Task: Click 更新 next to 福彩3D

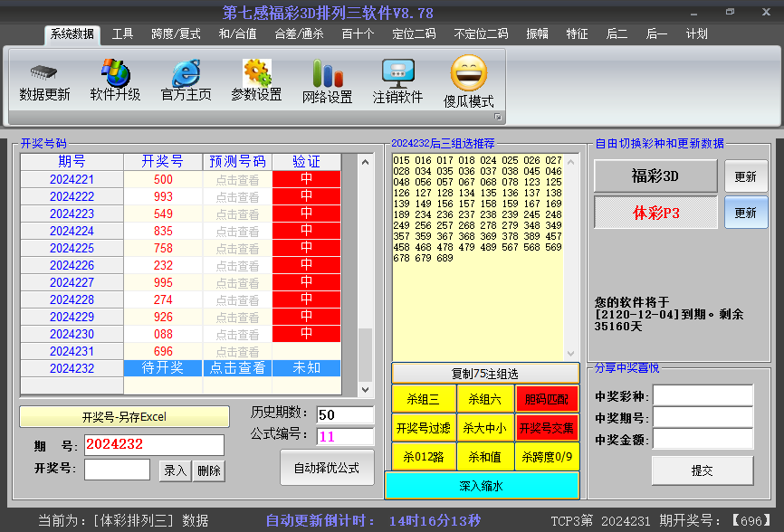Action: click(746, 176)
